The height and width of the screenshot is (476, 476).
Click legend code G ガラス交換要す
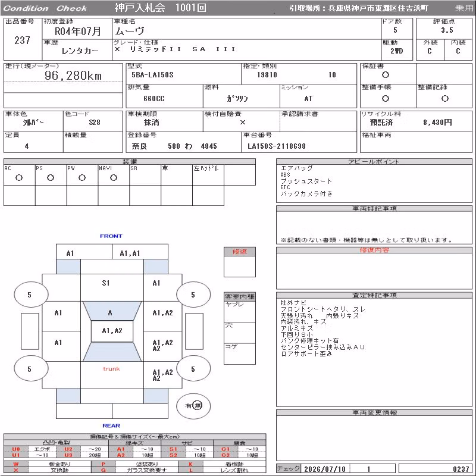(x=135, y=470)
